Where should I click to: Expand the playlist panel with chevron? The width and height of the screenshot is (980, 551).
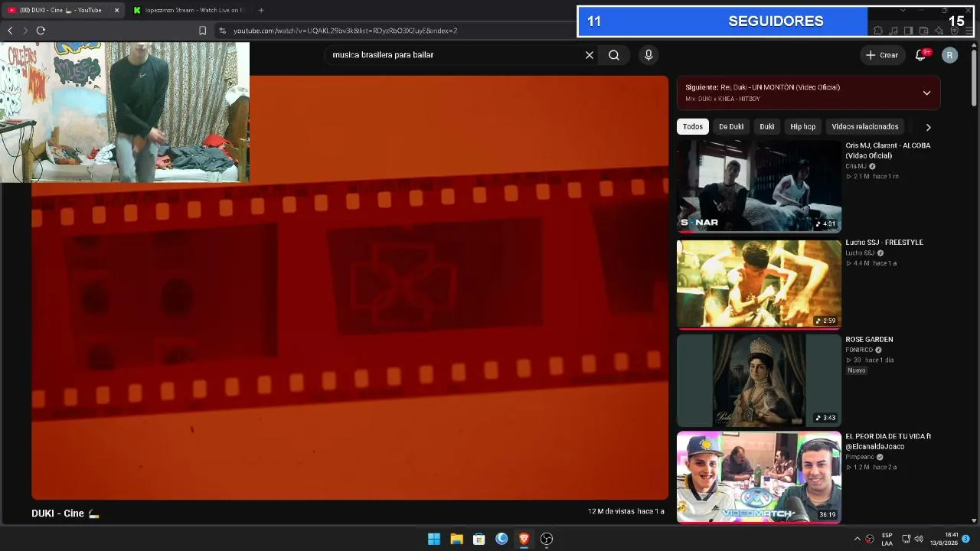(926, 93)
